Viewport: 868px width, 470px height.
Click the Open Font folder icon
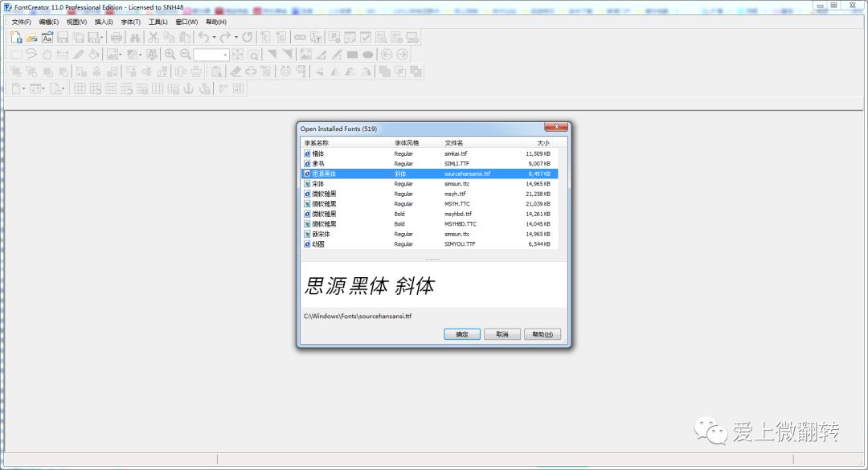31,38
